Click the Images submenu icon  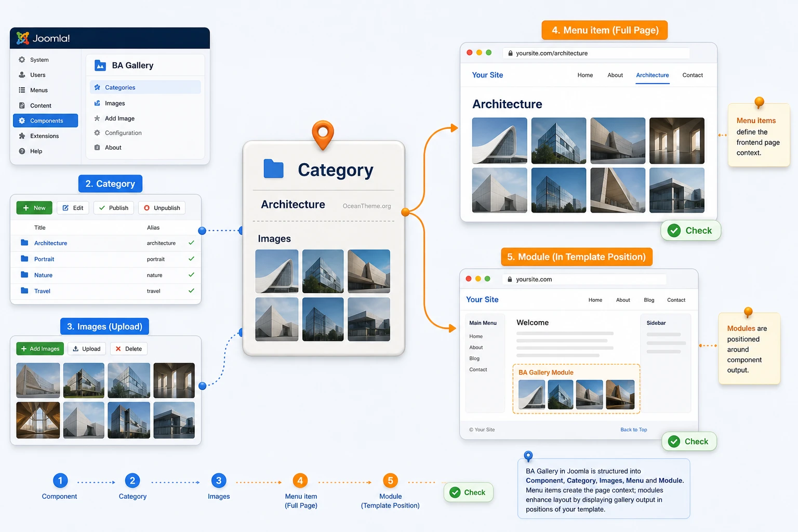coord(97,103)
